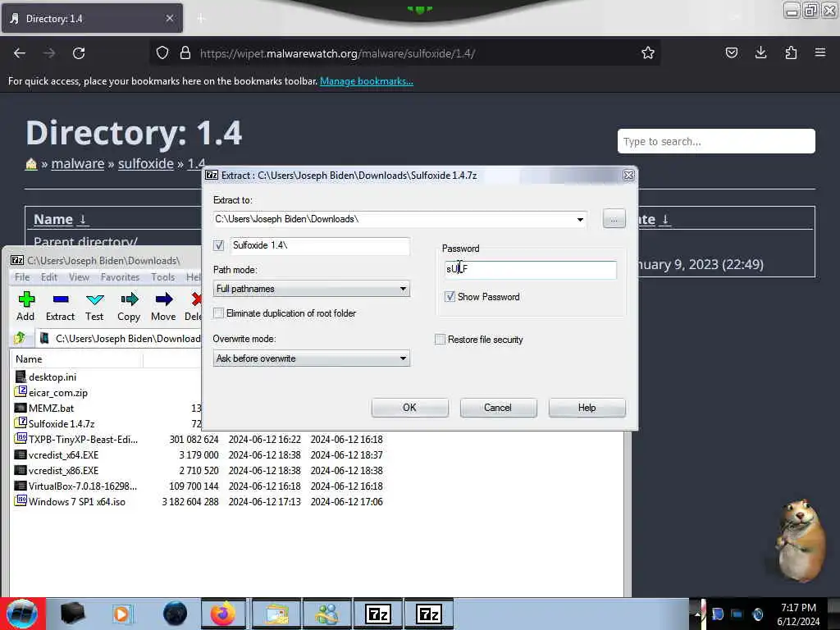Screen dimensions: 840x630
Task: Click the Firefox URL address bar
Action: tap(407, 53)
